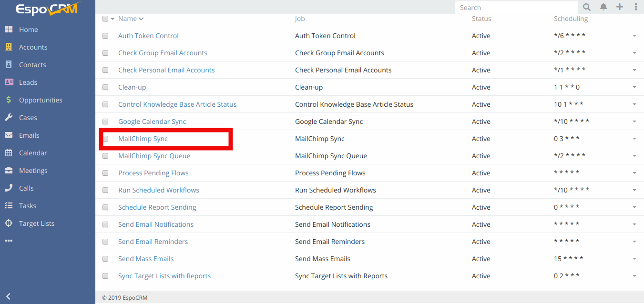The image size is (644, 304).
Task: Click into the global Search field
Action: click(x=516, y=8)
